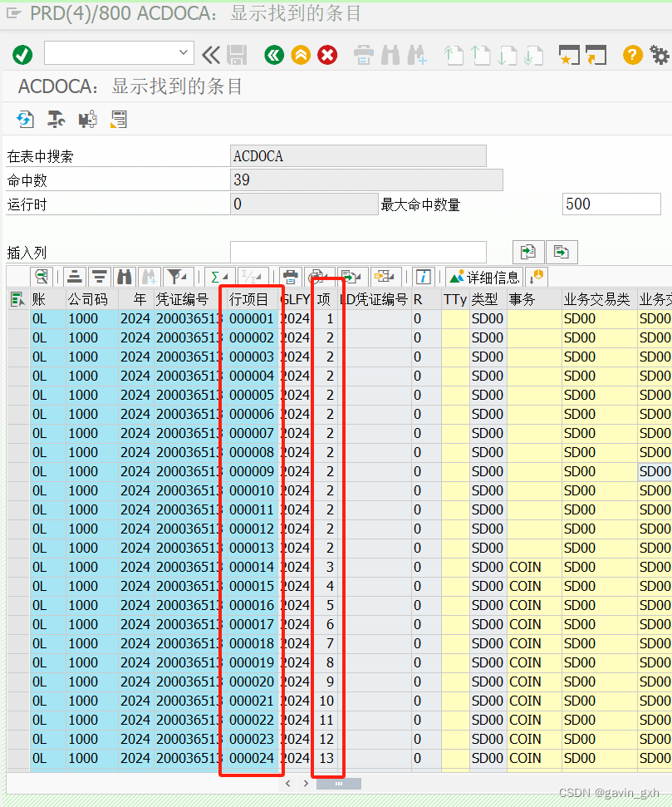The image size is (672, 807).
Task: Create a shortcut with the star icon
Action: point(568,54)
